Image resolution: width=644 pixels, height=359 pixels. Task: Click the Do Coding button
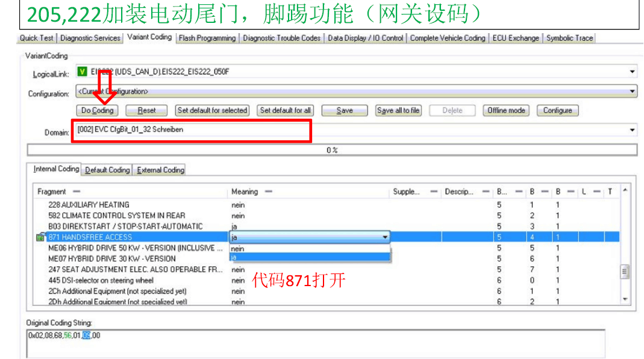coord(97,111)
